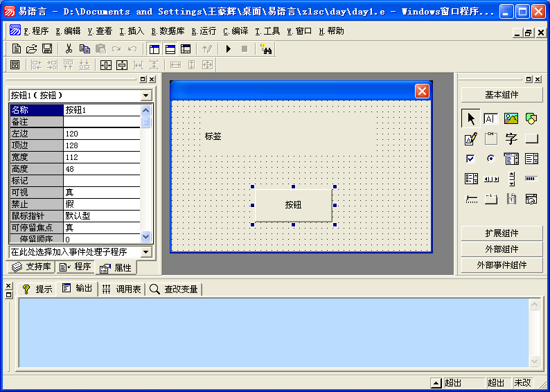
Task: Click the Save file floppy disk icon
Action: (x=47, y=48)
